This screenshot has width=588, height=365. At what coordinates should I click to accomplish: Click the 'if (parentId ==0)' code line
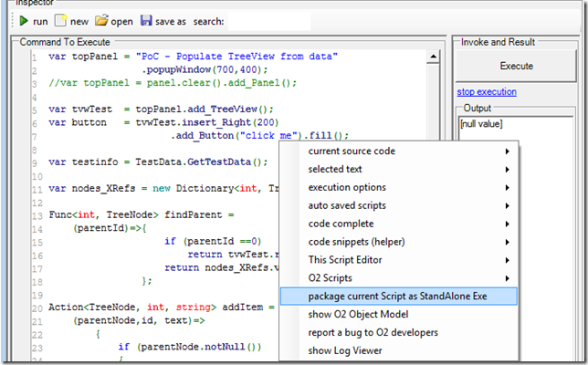[213, 241]
